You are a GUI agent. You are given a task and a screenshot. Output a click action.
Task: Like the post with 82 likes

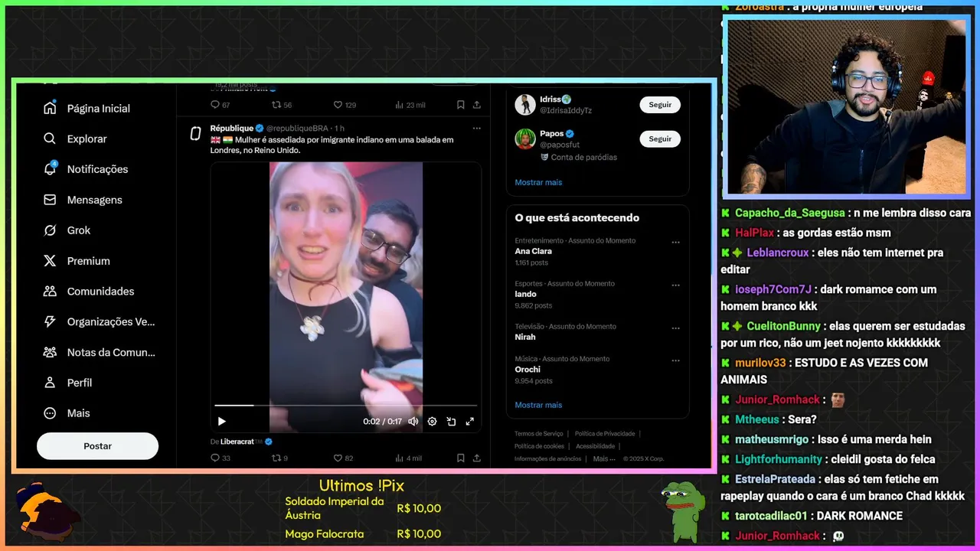coord(338,458)
